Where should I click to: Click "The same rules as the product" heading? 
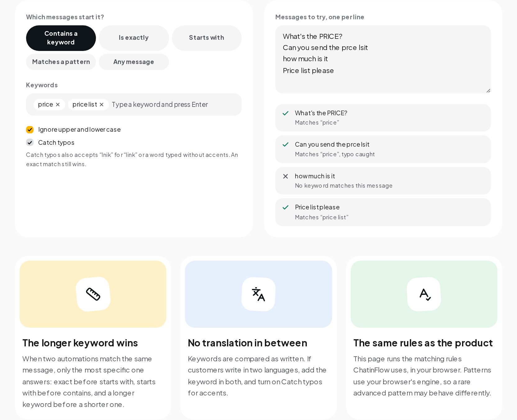pos(423,343)
